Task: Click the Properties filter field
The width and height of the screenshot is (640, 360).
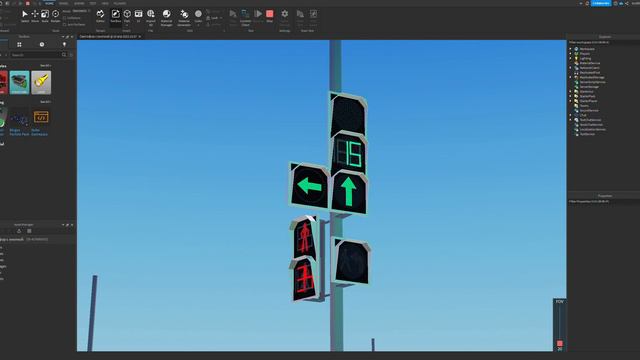Action: tap(604, 201)
